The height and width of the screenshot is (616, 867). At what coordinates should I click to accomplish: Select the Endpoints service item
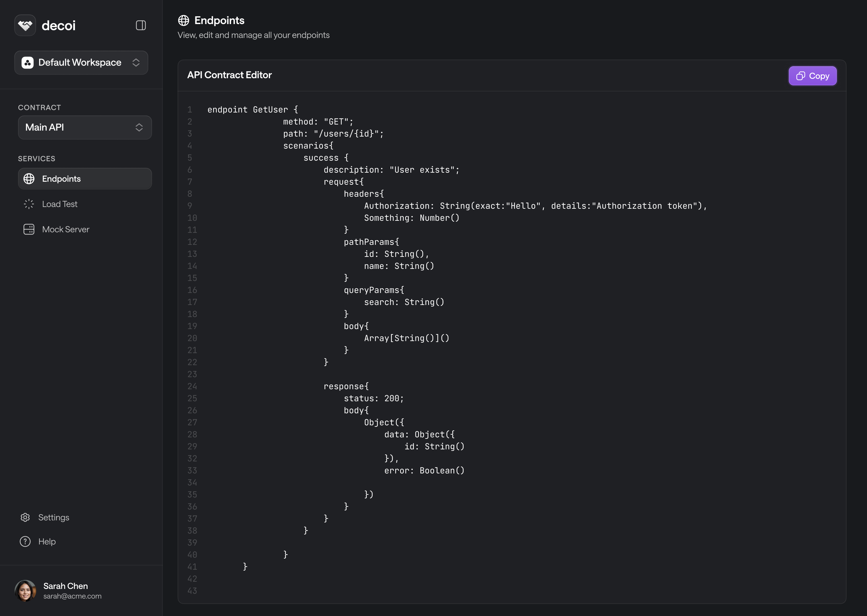click(x=85, y=179)
